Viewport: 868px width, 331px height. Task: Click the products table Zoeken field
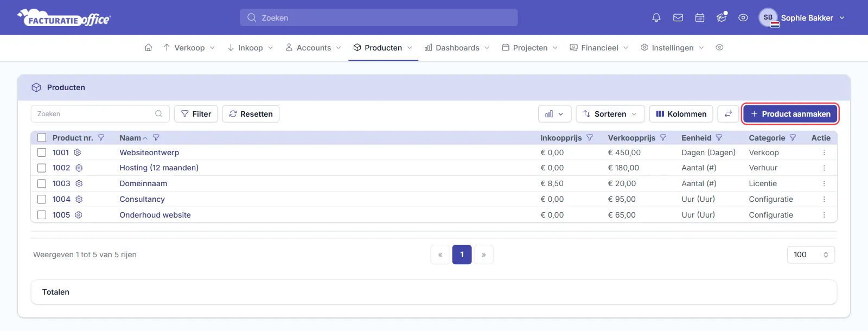tap(100, 114)
